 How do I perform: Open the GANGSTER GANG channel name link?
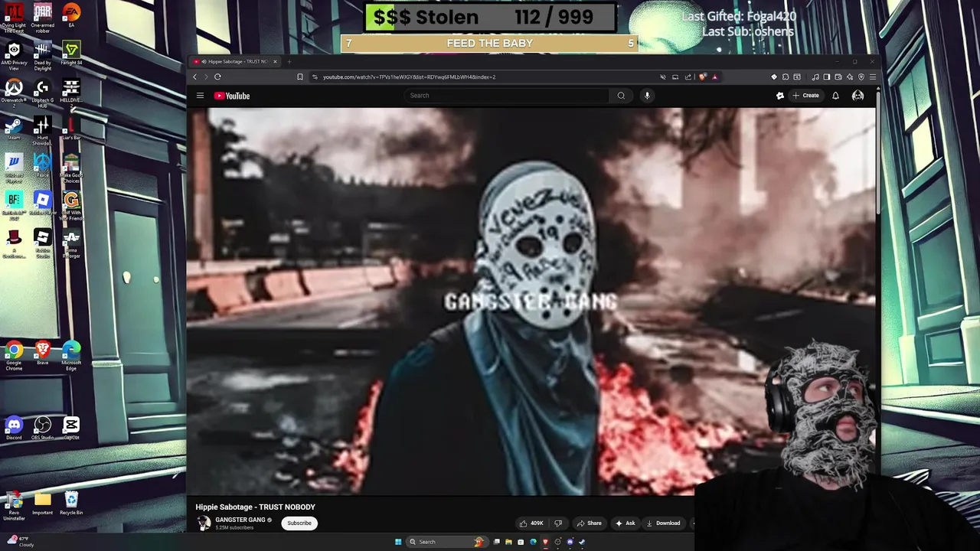240,520
